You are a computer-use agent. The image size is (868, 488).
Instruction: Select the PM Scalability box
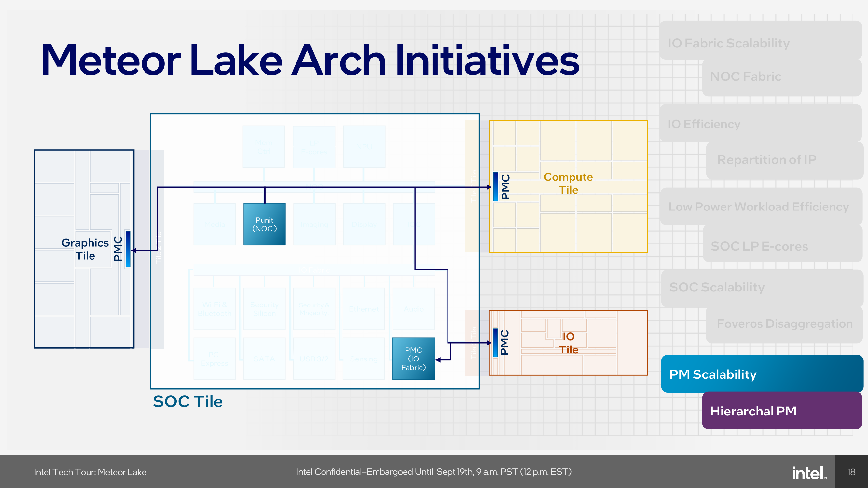(x=762, y=374)
